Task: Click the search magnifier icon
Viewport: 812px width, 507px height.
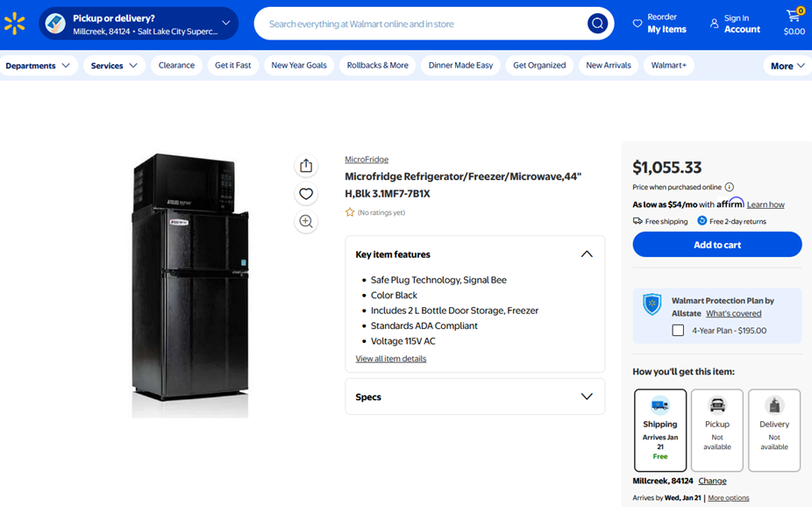Action: [x=597, y=24]
